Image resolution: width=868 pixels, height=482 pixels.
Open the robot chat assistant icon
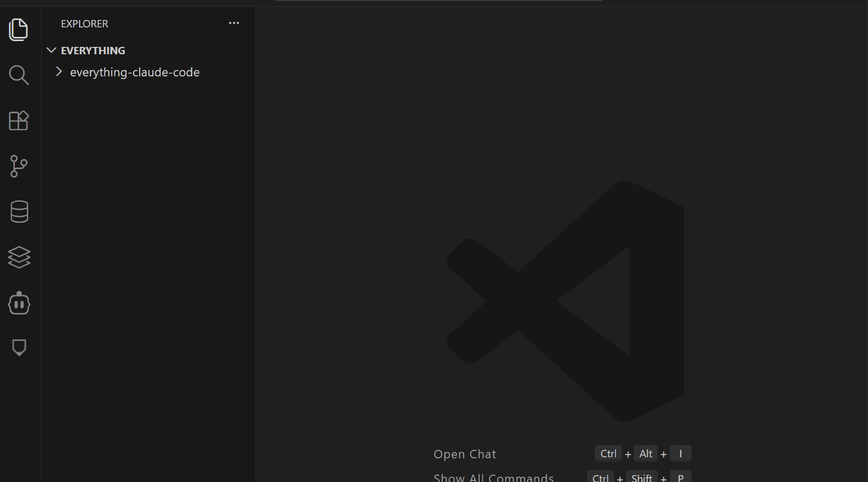coord(19,303)
